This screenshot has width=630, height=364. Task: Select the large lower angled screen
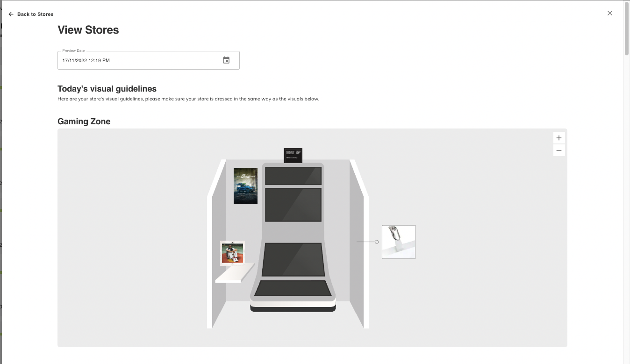293,259
